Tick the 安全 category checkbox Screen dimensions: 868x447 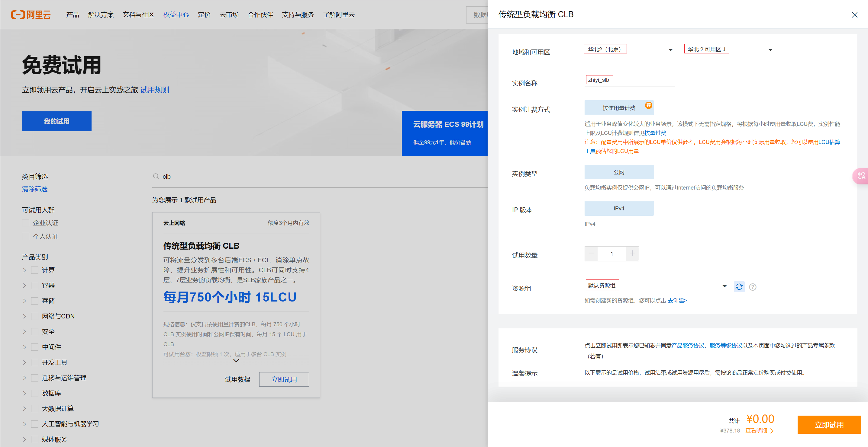tap(34, 331)
